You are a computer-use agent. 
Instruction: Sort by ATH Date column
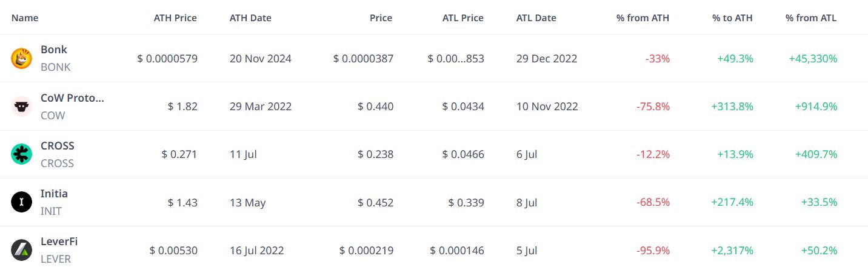(250, 18)
